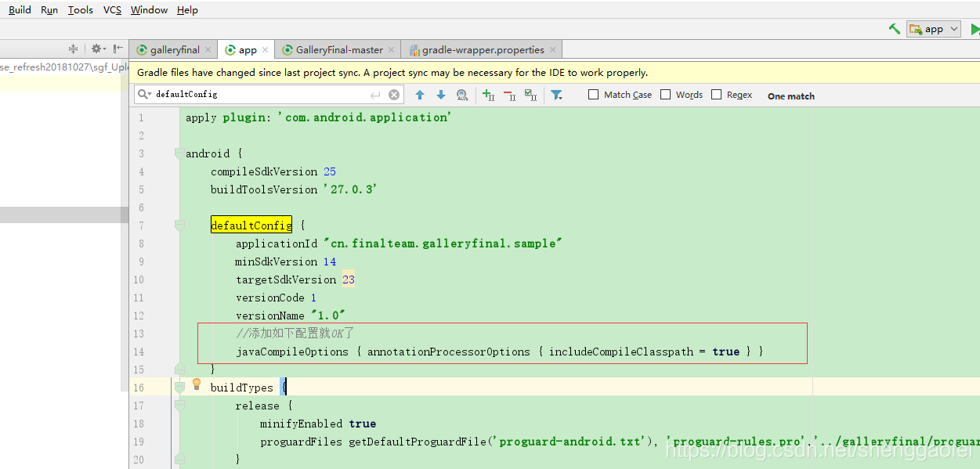Collapse the release block fold marker
The width and height of the screenshot is (980, 469).
179,406
